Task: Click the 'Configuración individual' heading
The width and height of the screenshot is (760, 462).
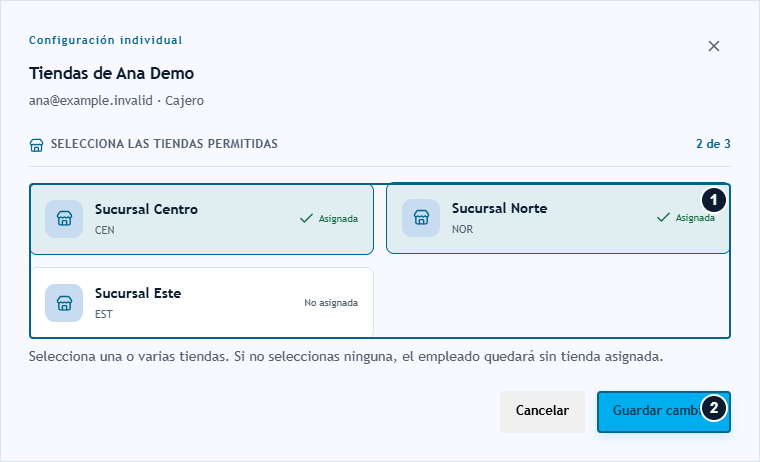Action: 106,40
